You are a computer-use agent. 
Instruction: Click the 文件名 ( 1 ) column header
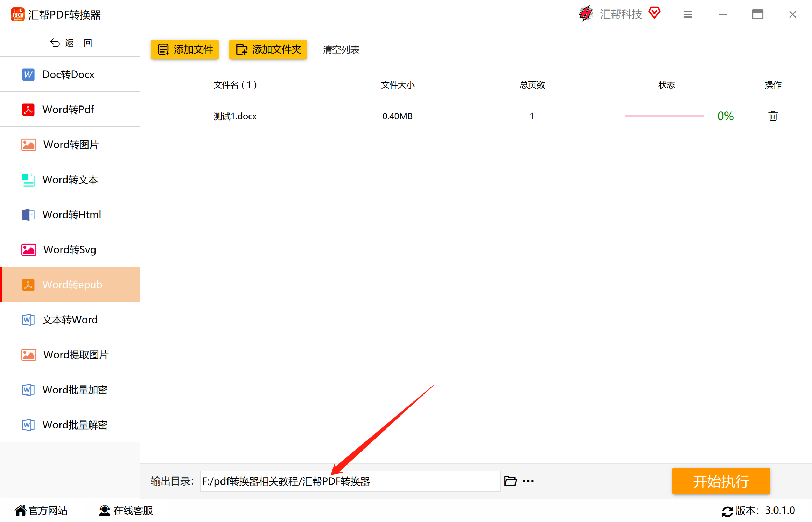click(235, 85)
